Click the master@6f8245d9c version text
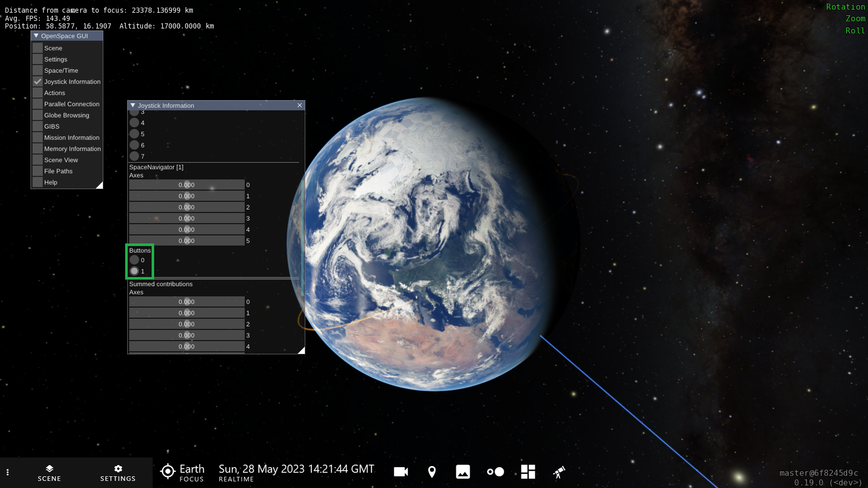 click(819, 473)
